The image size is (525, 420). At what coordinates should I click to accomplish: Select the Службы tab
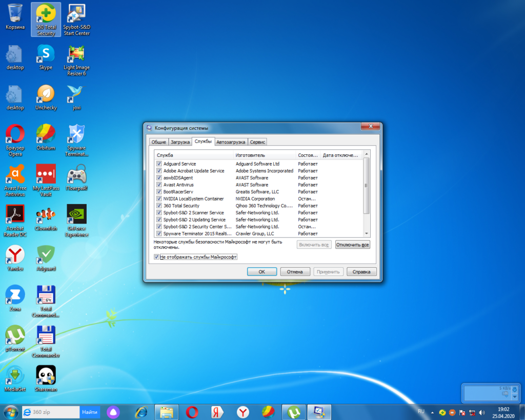point(203,142)
